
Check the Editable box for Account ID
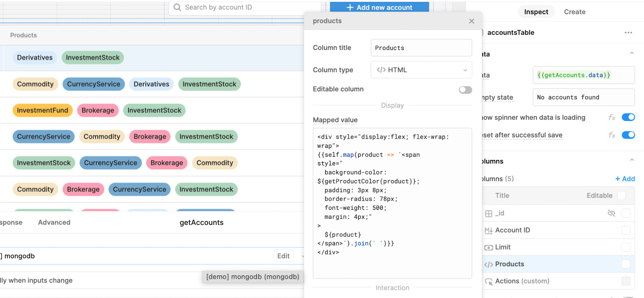point(626,230)
